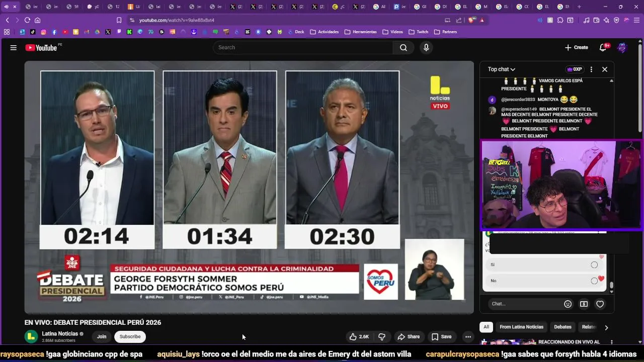The width and height of the screenshot is (644, 362).
Task: Select the All filter chip
Action: click(x=486, y=327)
